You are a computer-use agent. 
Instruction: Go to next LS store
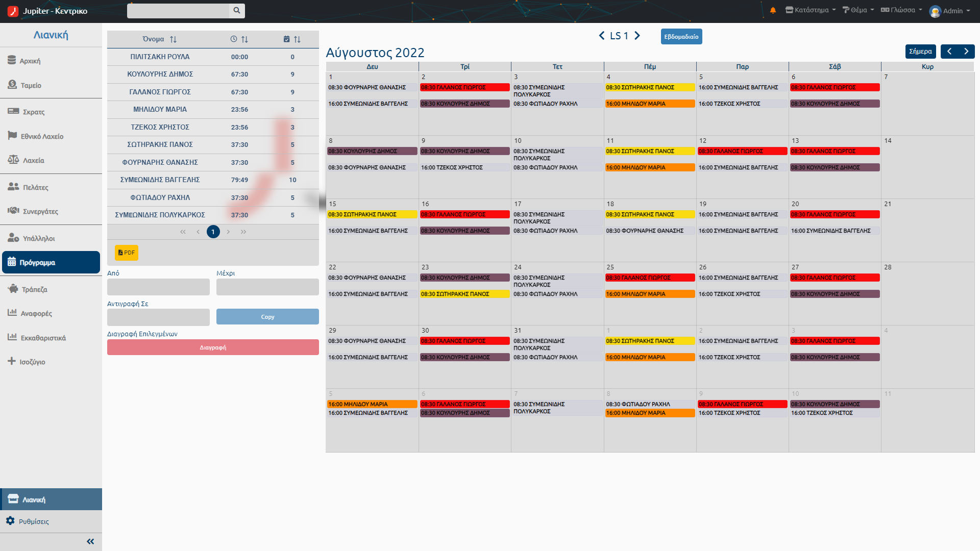pyautogui.click(x=637, y=36)
